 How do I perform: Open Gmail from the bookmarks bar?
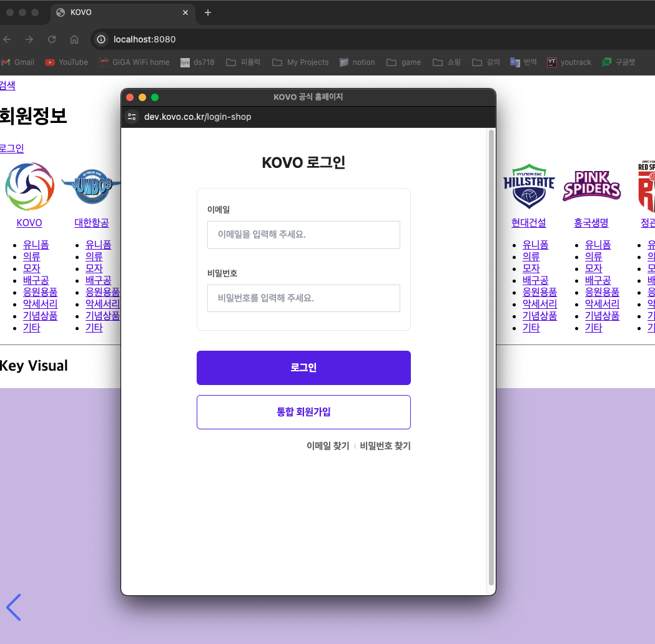(x=18, y=62)
